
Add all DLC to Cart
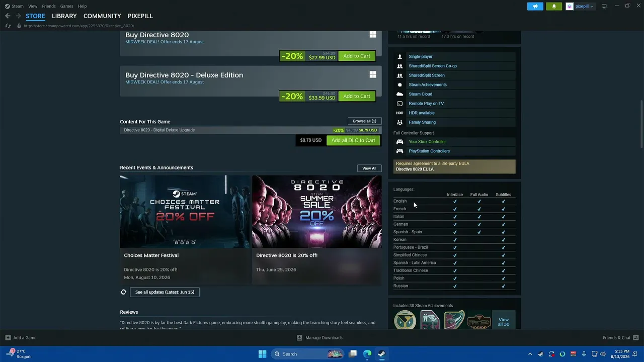(353, 140)
